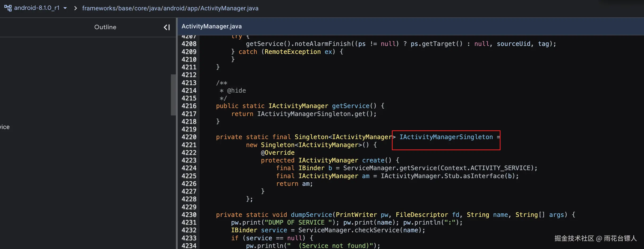Click the getService method name on line 4216

coord(351,106)
